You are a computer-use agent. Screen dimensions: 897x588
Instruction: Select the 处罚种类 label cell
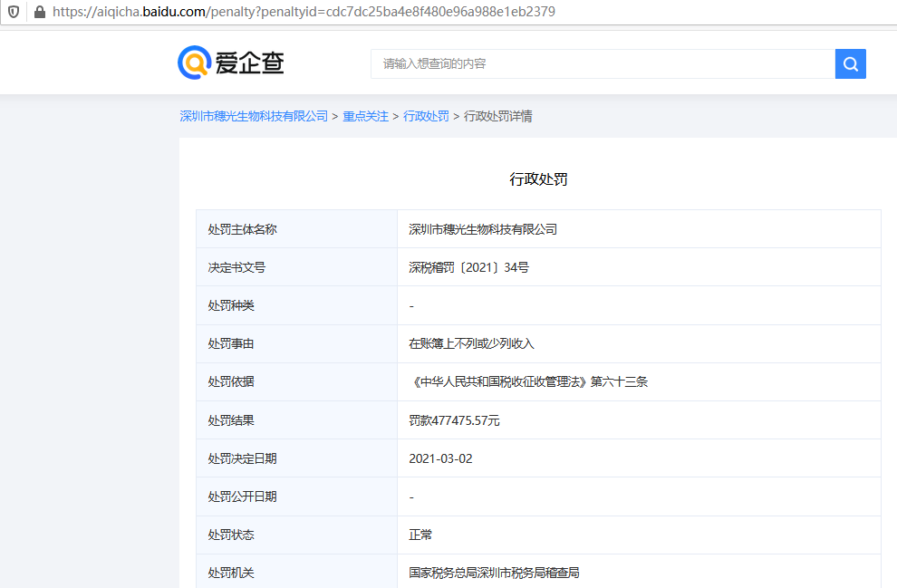coord(297,305)
